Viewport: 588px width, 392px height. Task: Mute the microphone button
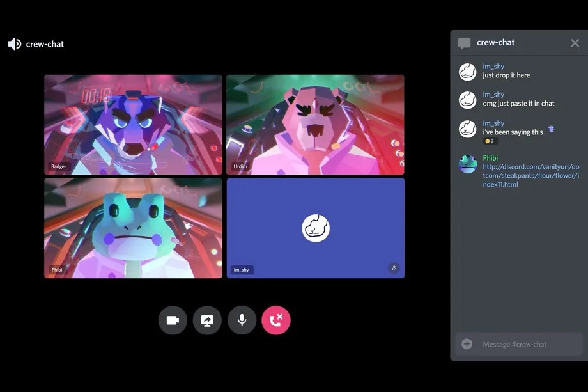242,320
